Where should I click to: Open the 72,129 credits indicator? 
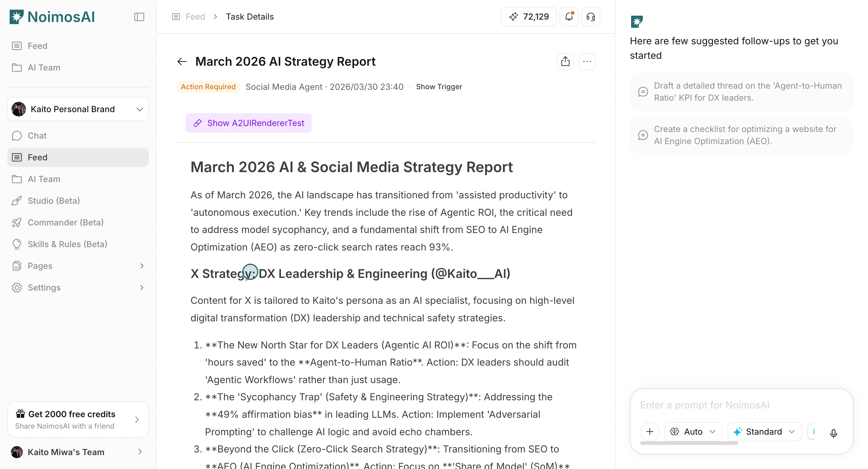point(529,17)
